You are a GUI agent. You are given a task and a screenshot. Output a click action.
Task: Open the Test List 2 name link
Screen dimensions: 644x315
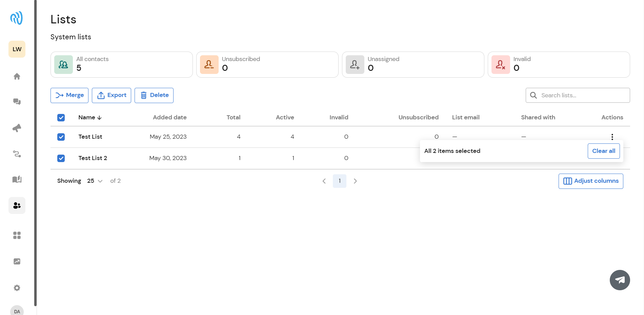(x=93, y=158)
